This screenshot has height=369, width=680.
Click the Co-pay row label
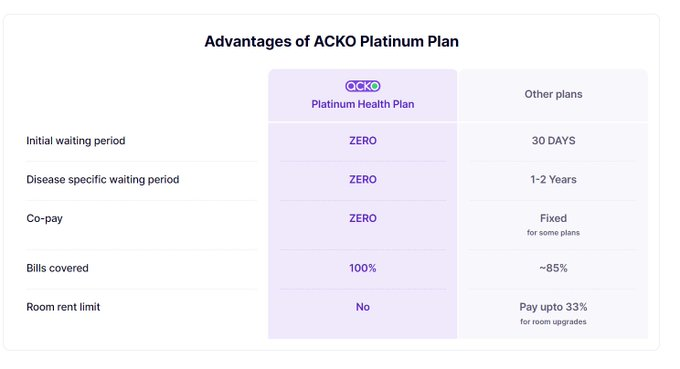tap(44, 218)
